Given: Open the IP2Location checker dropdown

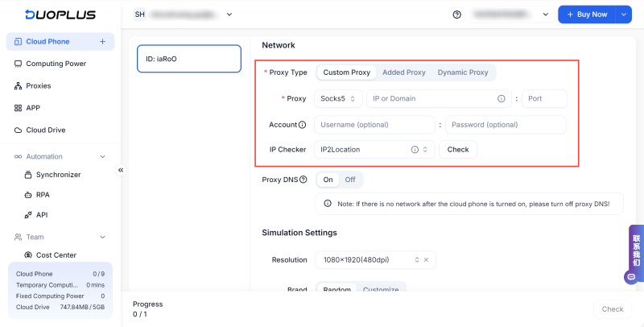Looking at the screenshot, I should click(374, 150).
